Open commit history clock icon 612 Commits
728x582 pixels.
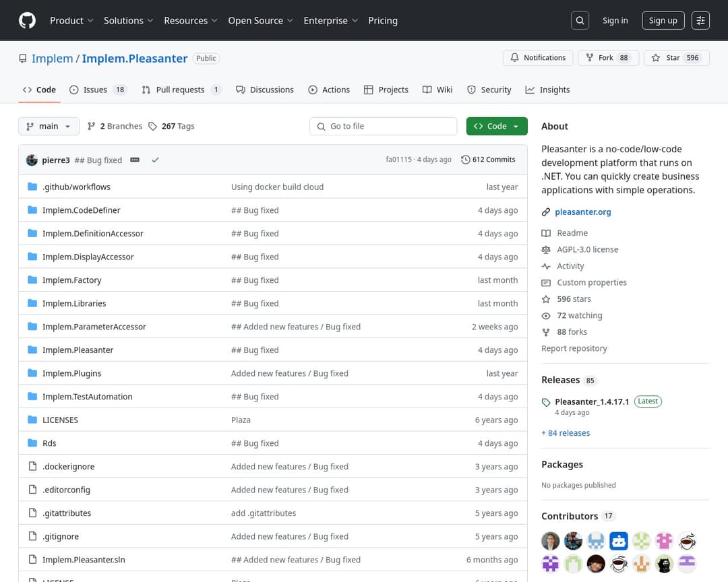(488, 160)
